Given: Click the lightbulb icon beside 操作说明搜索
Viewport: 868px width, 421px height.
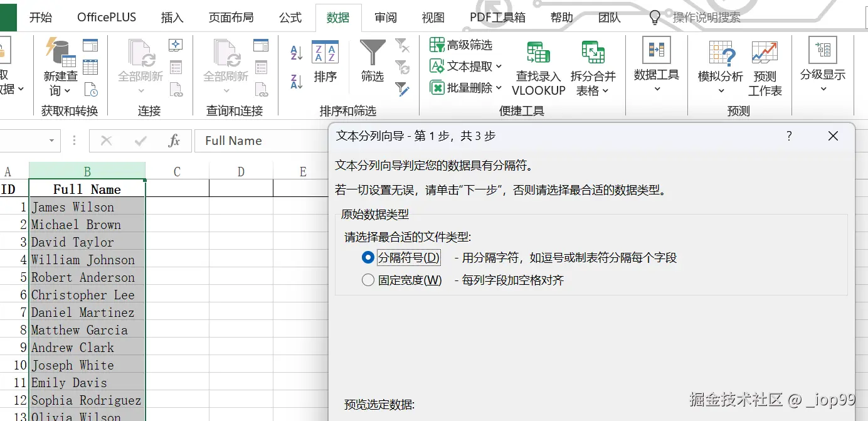Looking at the screenshot, I should [x=655, y=17].
